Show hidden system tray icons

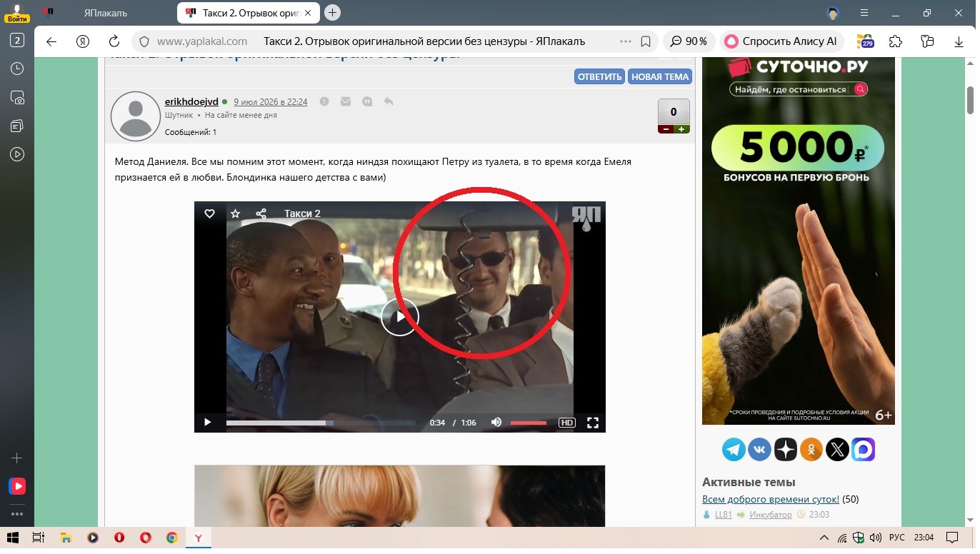824,538
